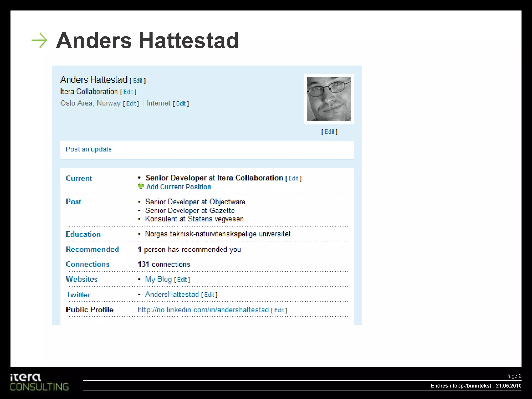Click the Public Profile label
Screen dimensions: 532x399
pos(90,310)
